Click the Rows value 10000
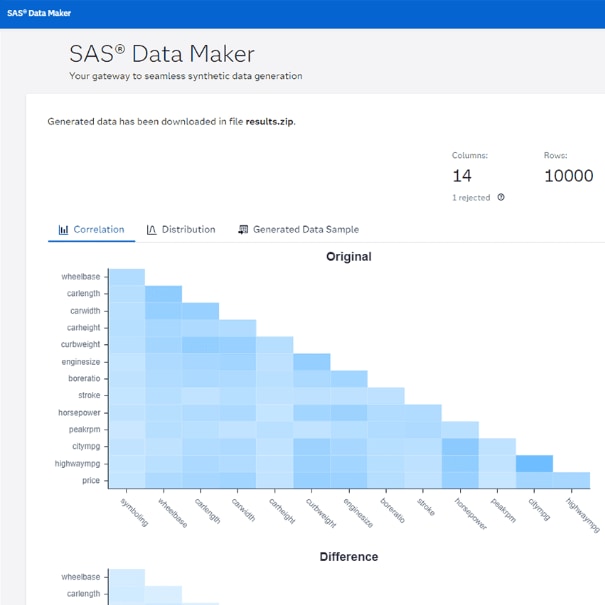This screenshot has width=605, height=605. (569, 176)
